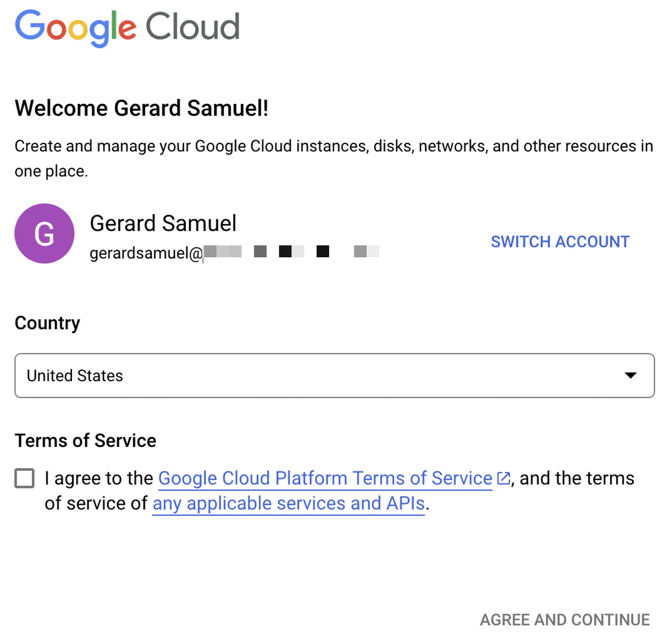Click AGREE AND CONTINUE
Viewport: 672px width, 636px height.
click(x=565, y=620)
